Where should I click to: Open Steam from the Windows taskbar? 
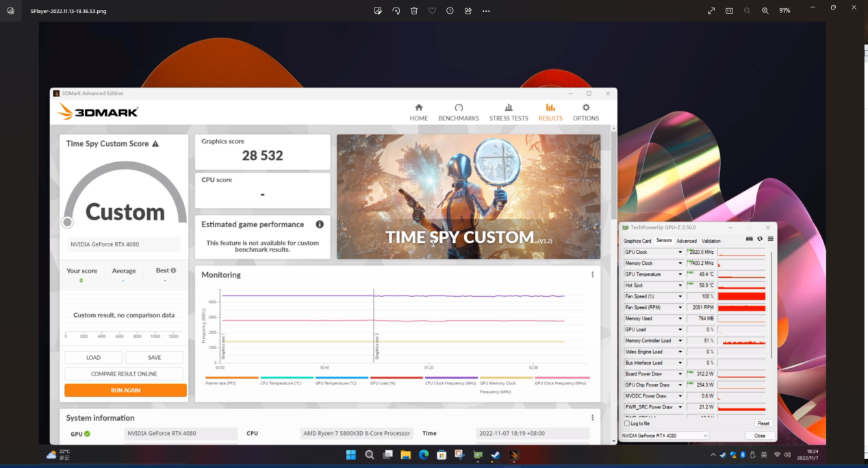495,455
